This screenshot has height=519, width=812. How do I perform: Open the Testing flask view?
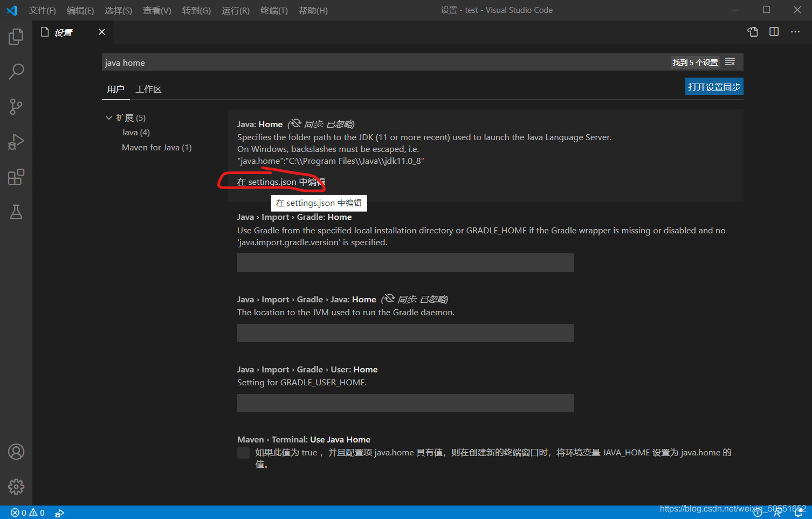pyautogui.click(x=16, y=212)
